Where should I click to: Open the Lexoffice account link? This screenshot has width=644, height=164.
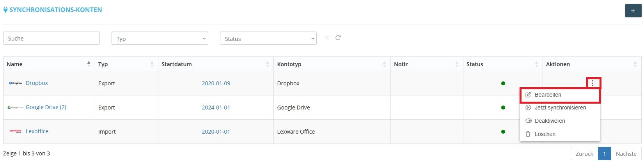pyautogui.click(x=37, y=131)
